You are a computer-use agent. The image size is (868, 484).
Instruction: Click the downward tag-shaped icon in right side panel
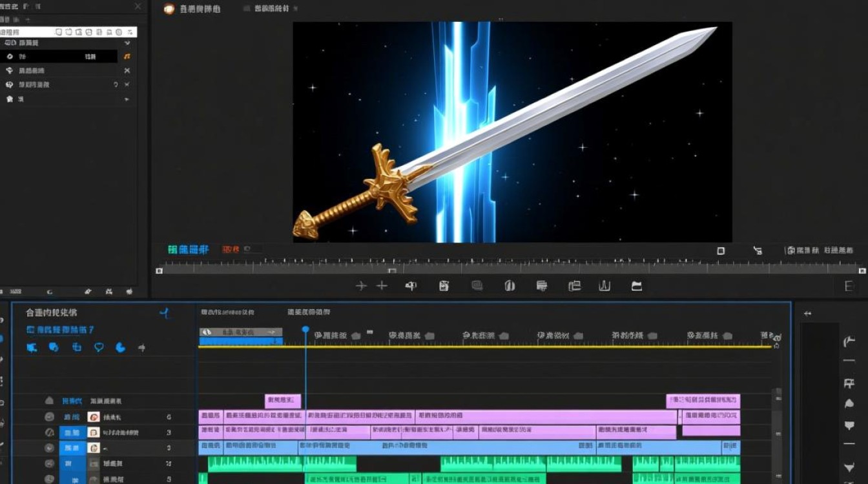point(849,426)
